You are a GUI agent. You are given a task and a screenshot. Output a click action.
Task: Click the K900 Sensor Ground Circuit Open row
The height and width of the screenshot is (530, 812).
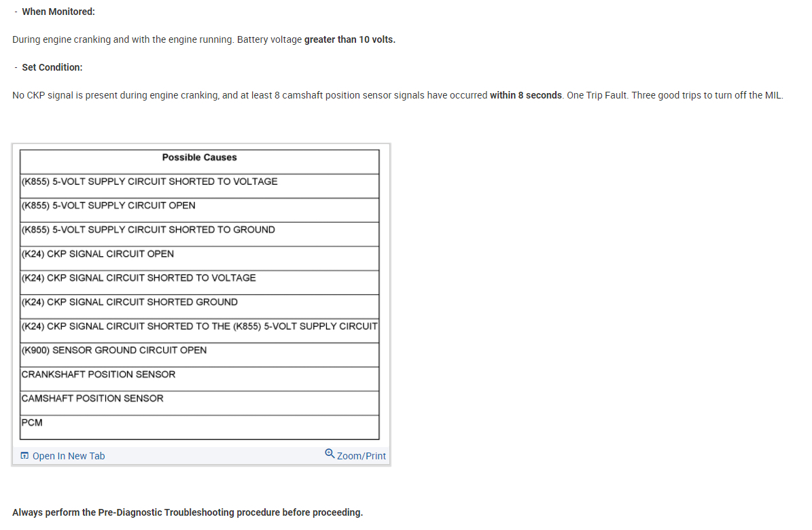pyautogui.click(x=114, y=351)
